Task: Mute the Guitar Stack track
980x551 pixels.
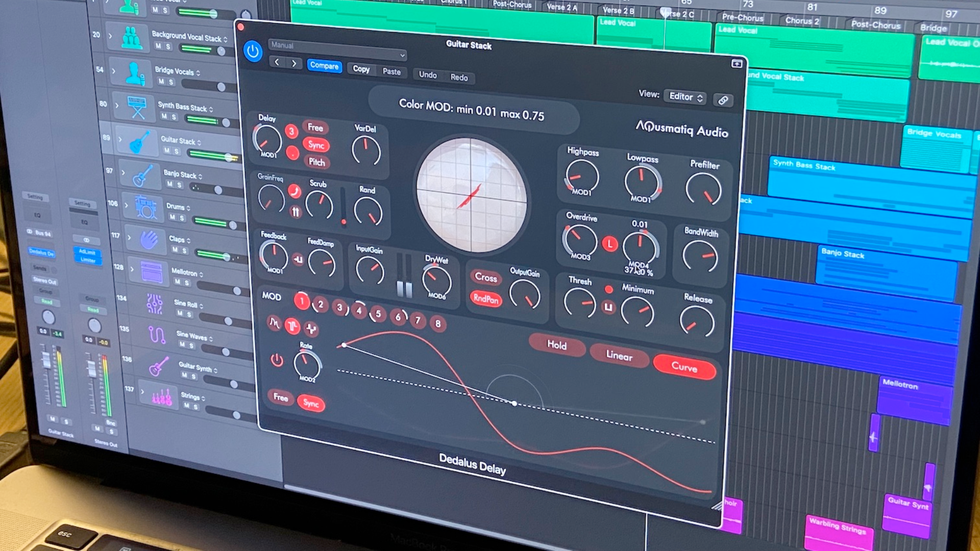Action: [x=167, y=151]
